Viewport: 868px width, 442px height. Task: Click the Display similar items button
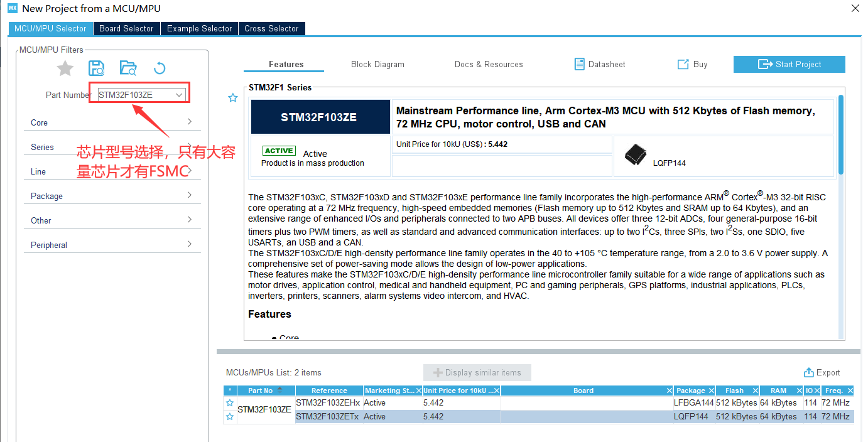click(477, 372)
